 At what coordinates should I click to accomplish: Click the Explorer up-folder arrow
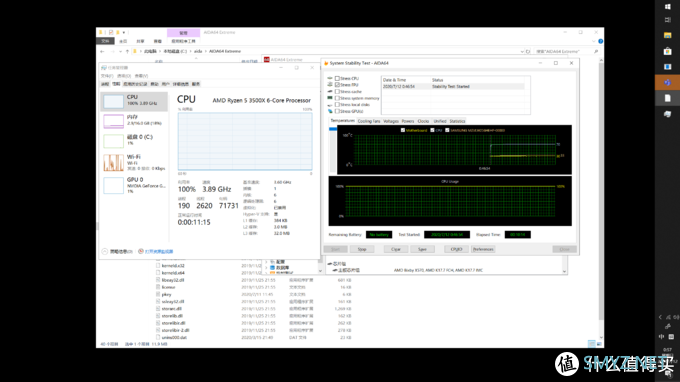click(x=127, y=51)
